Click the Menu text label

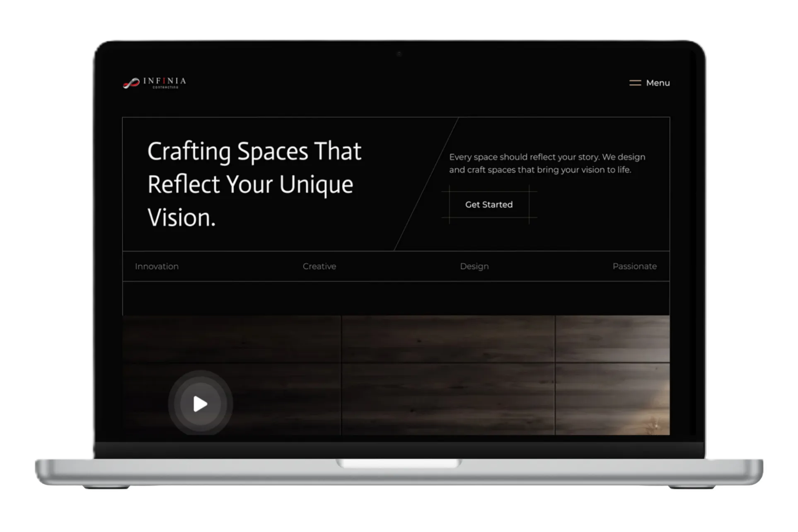click(658, 83)
